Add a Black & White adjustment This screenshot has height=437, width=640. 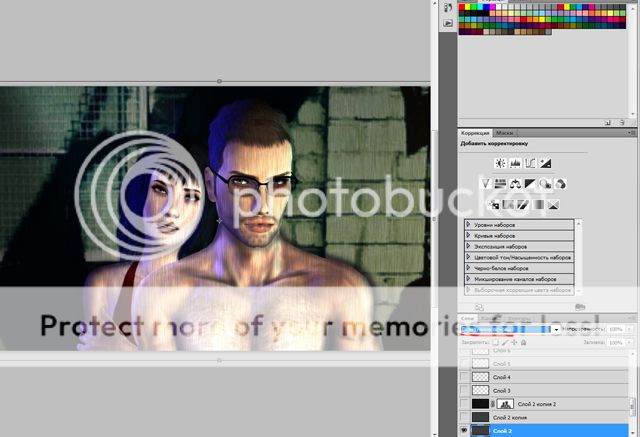pyautogui.click(x=531, y=184)
